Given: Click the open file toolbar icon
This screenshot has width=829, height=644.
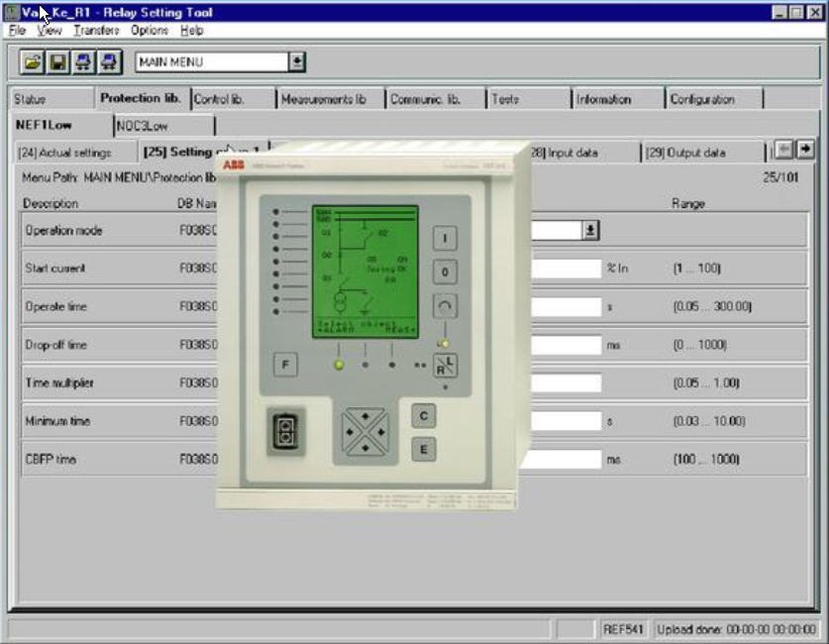Looking at the screenshot, I should pos(34,62).
